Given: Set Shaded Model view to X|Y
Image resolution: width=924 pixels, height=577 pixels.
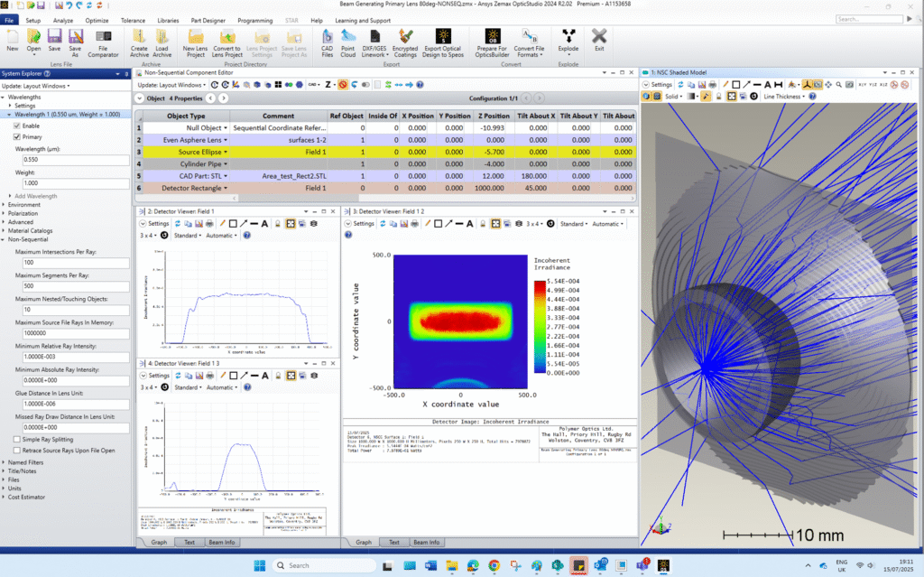Looking at the screenshot, I should (x=862, y=85).
